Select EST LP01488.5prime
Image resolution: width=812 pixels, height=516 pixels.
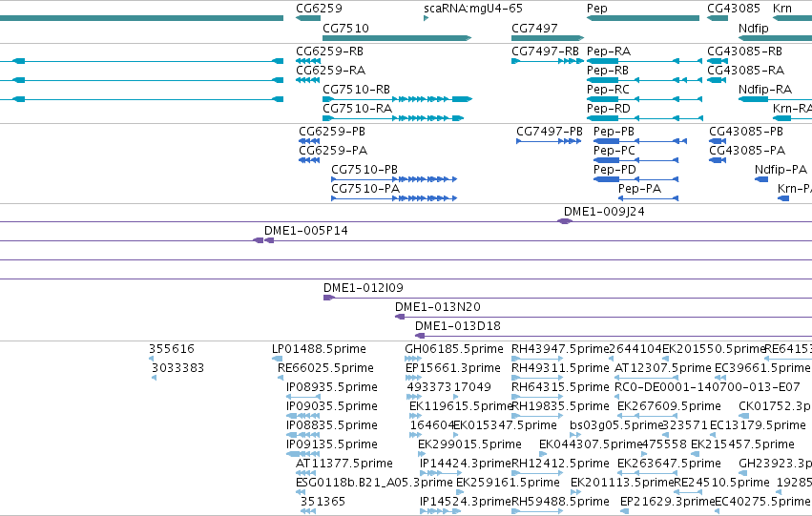277,359
